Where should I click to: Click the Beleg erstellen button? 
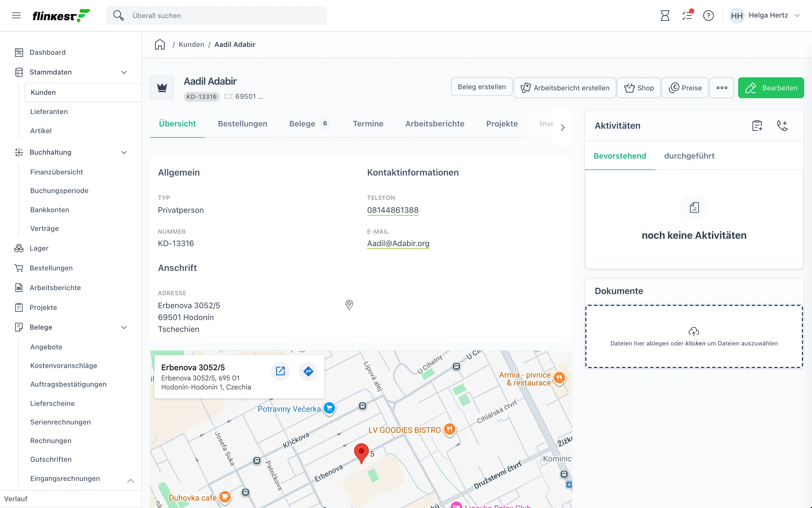[x=482, y=87]
